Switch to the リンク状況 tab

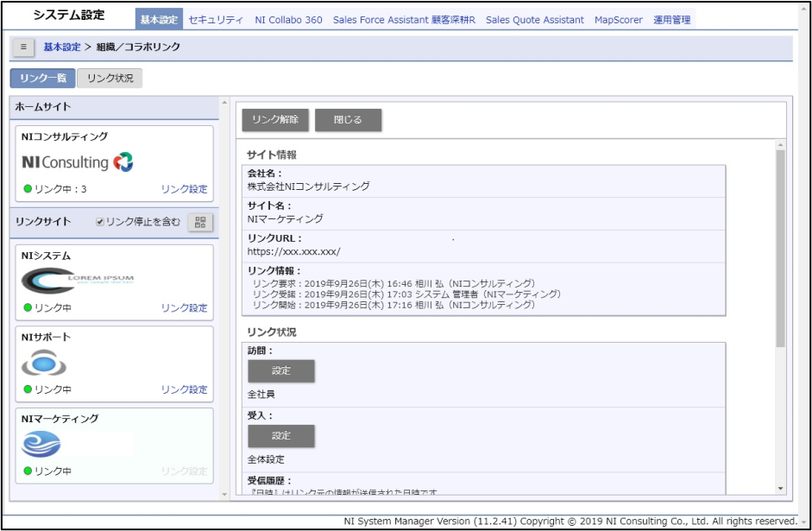tap(110, 79)
